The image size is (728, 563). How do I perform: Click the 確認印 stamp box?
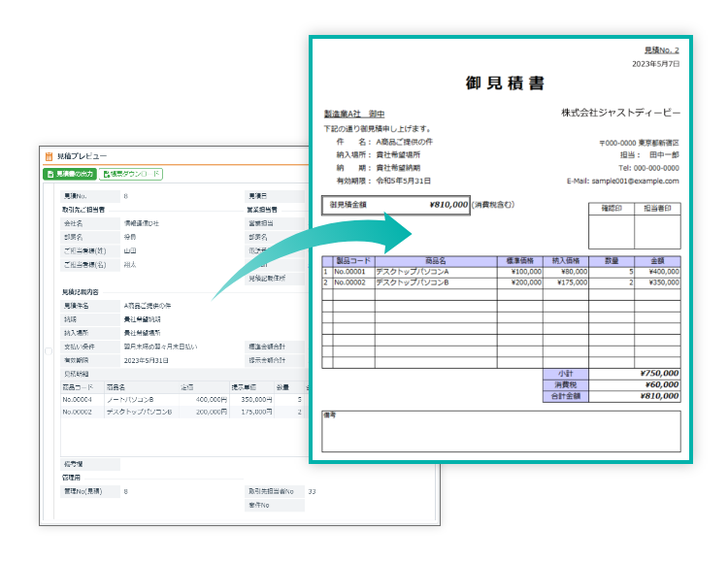[x=612, y=231]
